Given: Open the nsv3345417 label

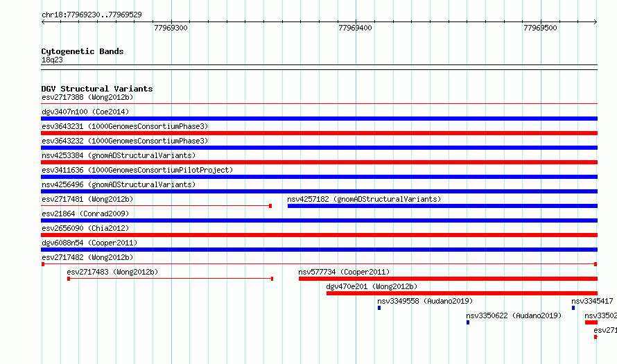Looking at the screenshot, I should click(x=592, y=301).
